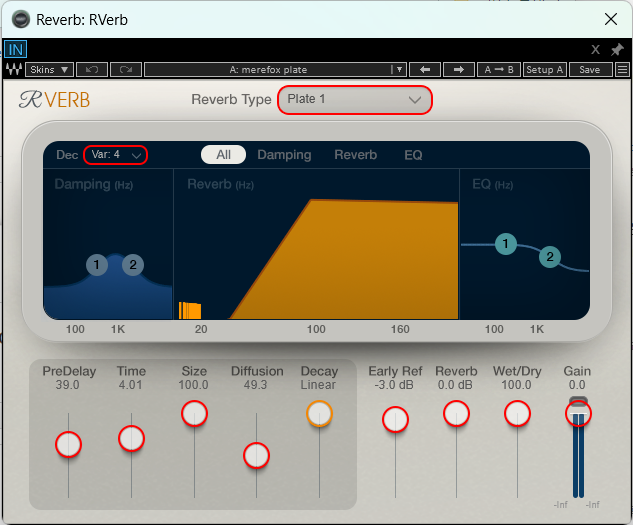Image resolution: width=633 pixels, height=525 pixels.
Task: Click the Wet/Dry value 100.0
Action: pos(516,385)
